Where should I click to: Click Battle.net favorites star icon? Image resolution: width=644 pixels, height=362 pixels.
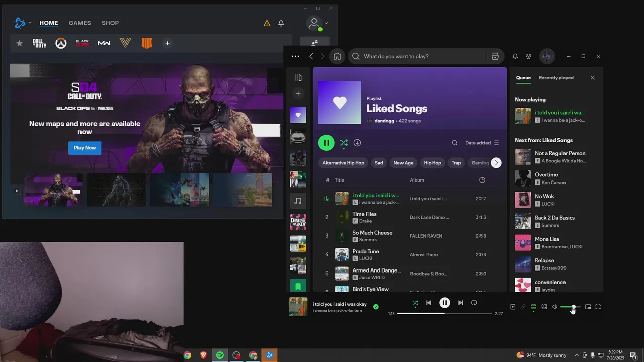(x=20, y=43)
